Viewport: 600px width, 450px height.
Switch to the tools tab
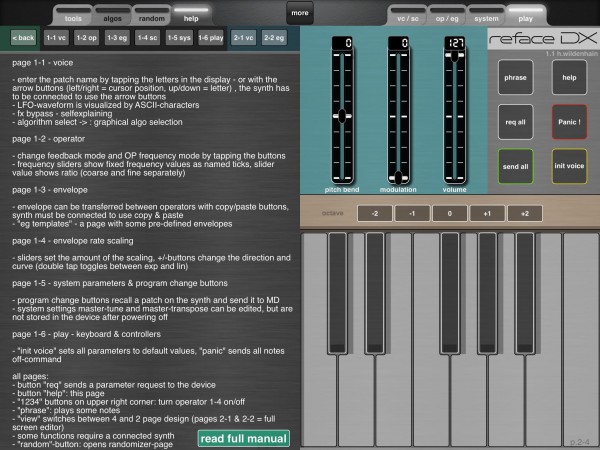click(x=73, y=15)
